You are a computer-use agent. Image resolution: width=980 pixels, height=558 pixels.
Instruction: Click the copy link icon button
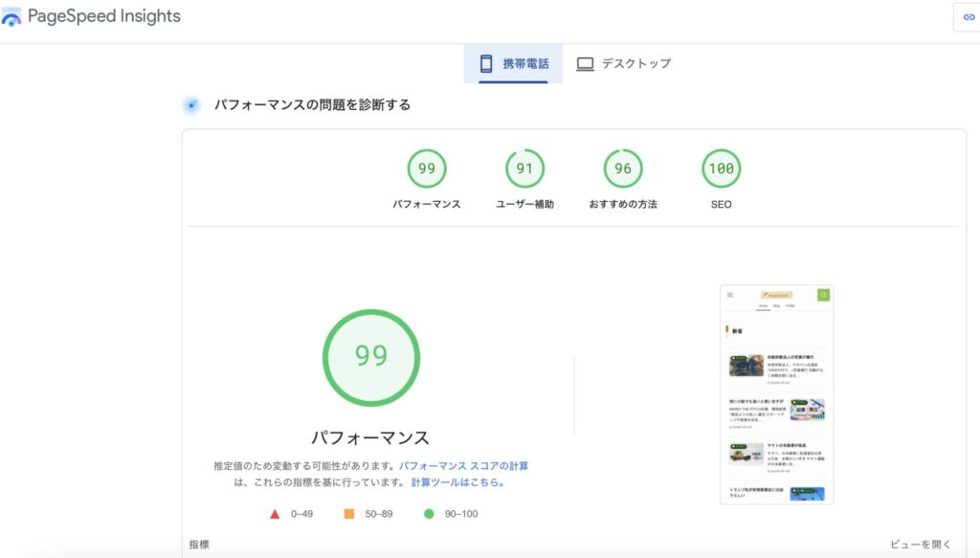coord(968,17)
